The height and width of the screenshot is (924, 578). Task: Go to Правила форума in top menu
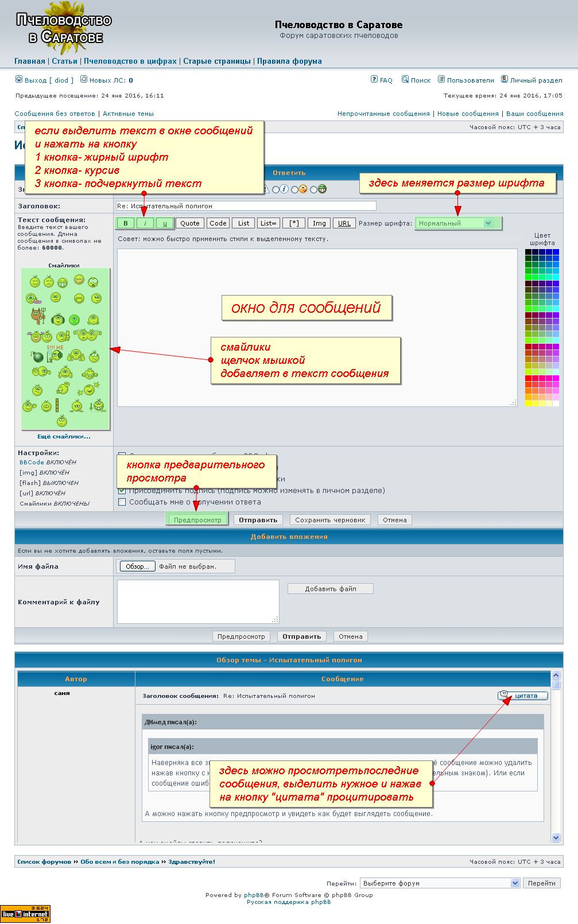[289, 61]
